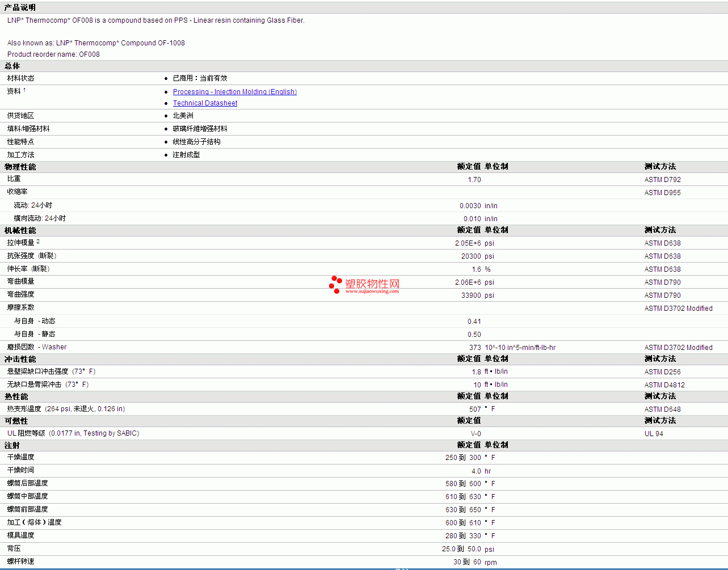Select the 干燥时间 value 4.0

pos(476,471)
